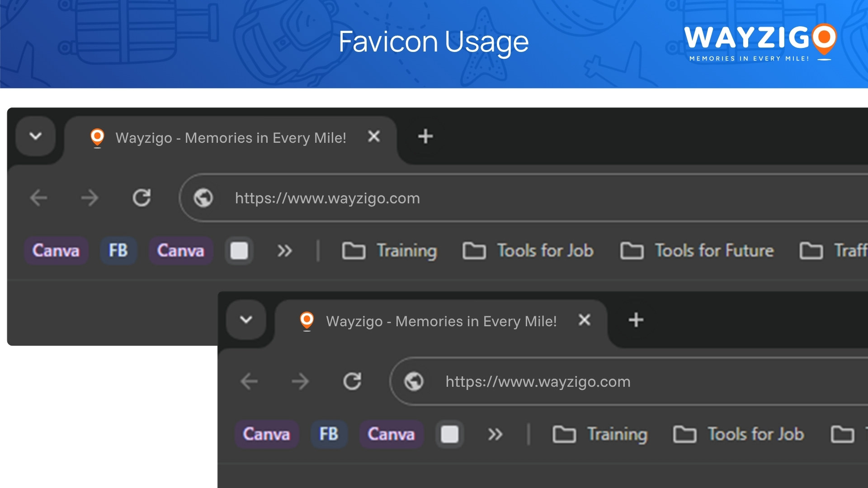868x488 pixels.
Task: Show more bookmarks via double chevron, upper bar
Action: [284, 251]
